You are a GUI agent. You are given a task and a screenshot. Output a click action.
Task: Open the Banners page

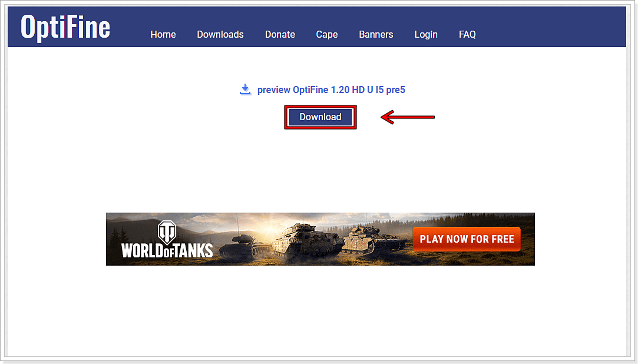(376, 35)
